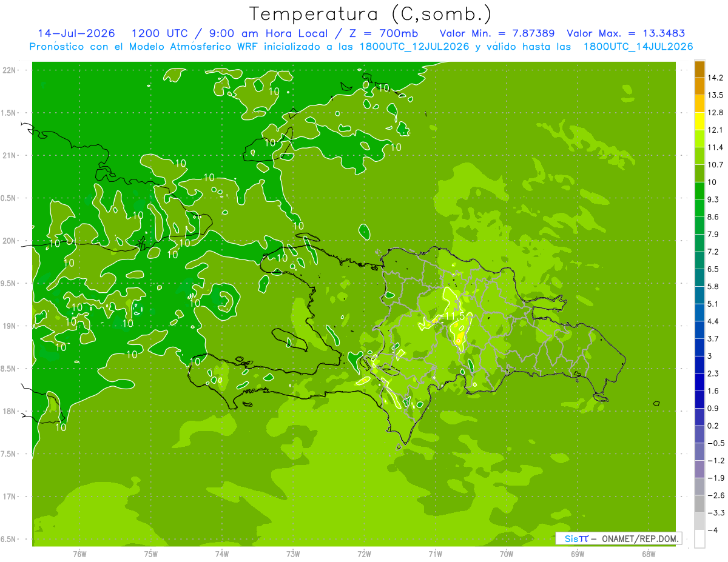Click the '12.8' colorbar value
728x562 pixels.
715,112
